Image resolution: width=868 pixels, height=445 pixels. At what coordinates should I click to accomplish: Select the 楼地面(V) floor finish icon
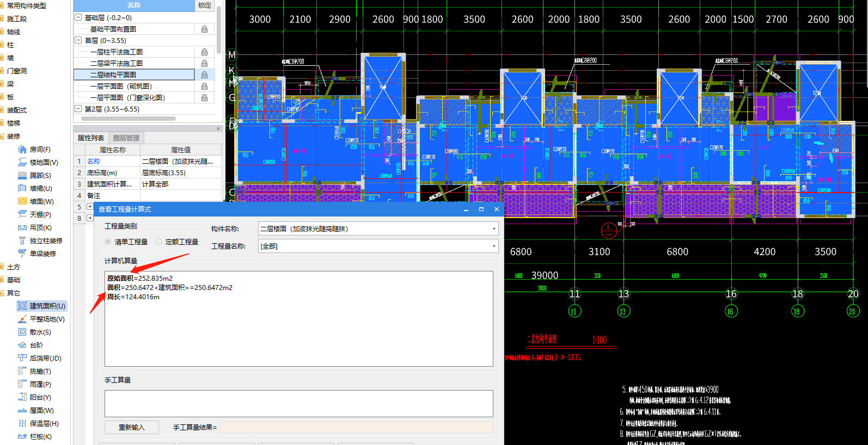pos(22,162)
